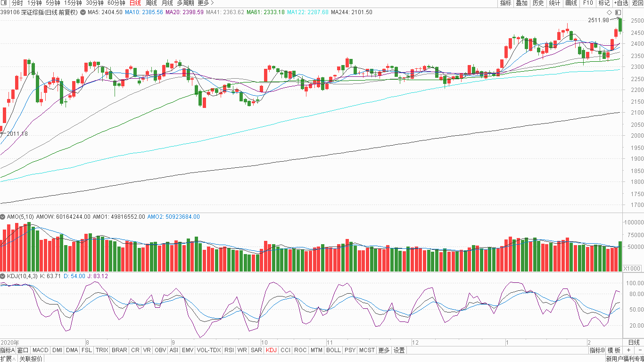This screenshot has height=362, width=644.
Task: Switch sub-chart to DMI indicator
Action: [57, 350]
